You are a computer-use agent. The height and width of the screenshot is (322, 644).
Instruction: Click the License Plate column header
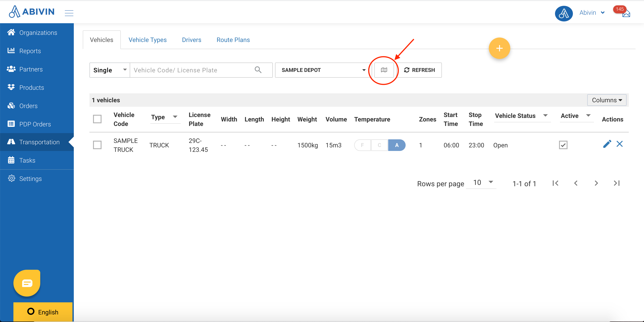coord(199,119)
